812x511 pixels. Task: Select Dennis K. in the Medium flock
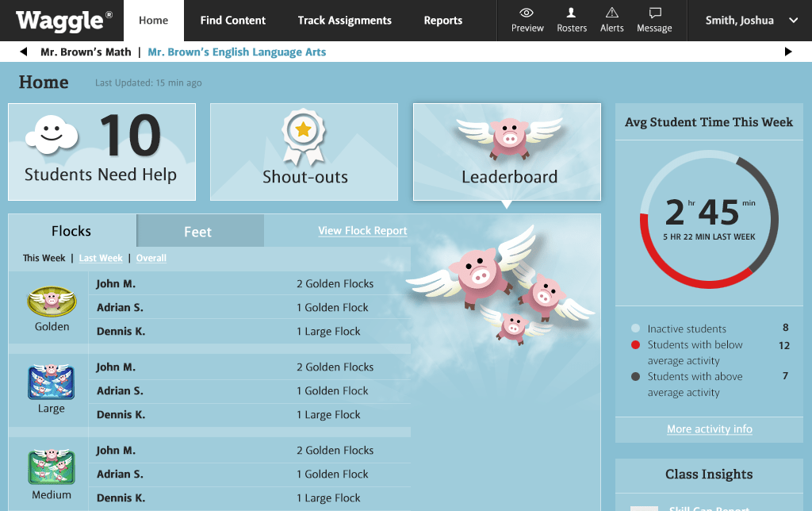pyautogui.click(x=121, y=498)
